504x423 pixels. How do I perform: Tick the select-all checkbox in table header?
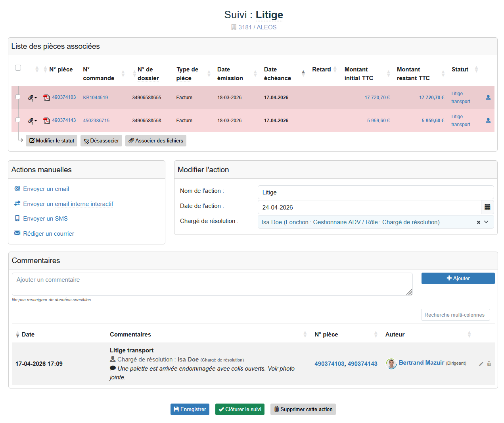coord(18,67)
